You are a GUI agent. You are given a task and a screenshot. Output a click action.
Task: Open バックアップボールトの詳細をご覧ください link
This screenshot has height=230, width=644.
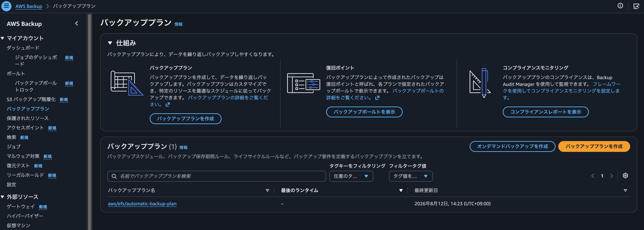[385, 94]
